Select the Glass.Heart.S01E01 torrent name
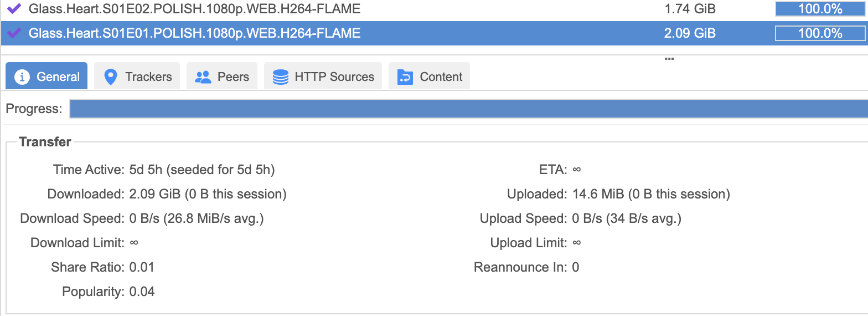Screen dimensions: 868x316 pyautogui.click(x=194, y=33)
